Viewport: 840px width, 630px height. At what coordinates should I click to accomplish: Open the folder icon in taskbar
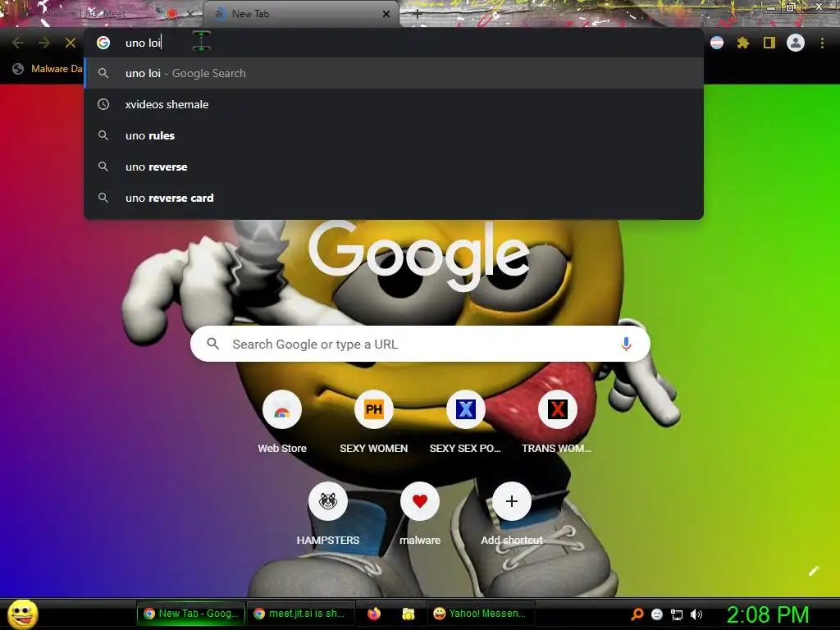click(x=409, y=614)
